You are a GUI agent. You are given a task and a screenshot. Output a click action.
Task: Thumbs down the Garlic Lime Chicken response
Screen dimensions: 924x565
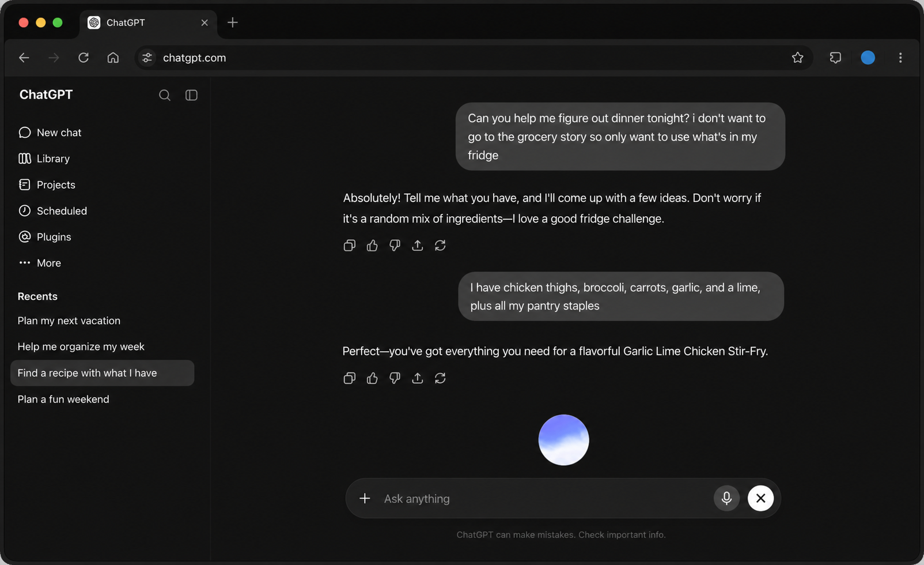(395, 378)
